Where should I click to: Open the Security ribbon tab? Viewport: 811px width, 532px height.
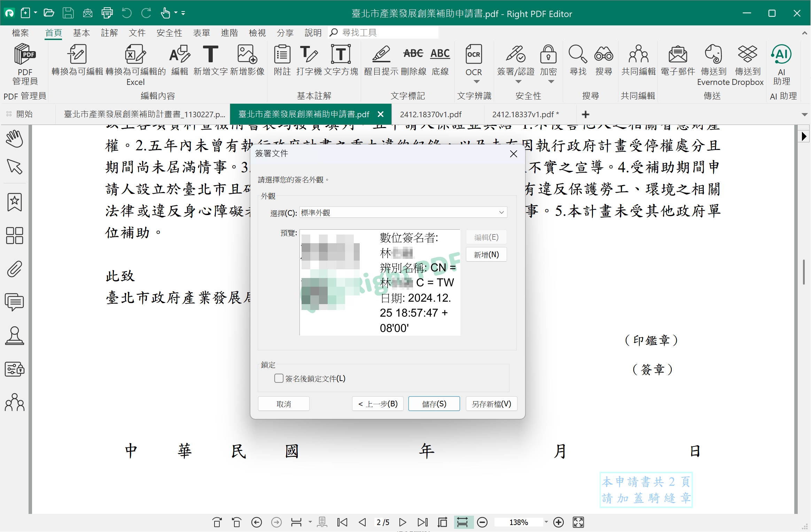[169, 33]
